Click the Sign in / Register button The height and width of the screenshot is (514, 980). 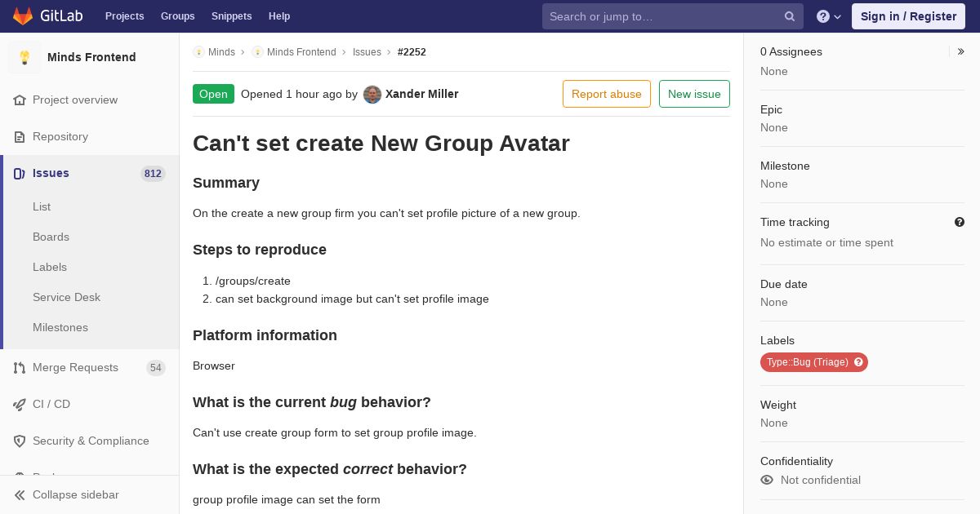(x=908, y=16)
